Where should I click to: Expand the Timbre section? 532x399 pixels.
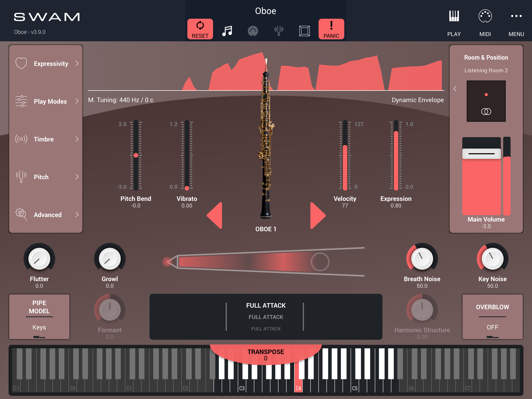(x=46, y=139)
